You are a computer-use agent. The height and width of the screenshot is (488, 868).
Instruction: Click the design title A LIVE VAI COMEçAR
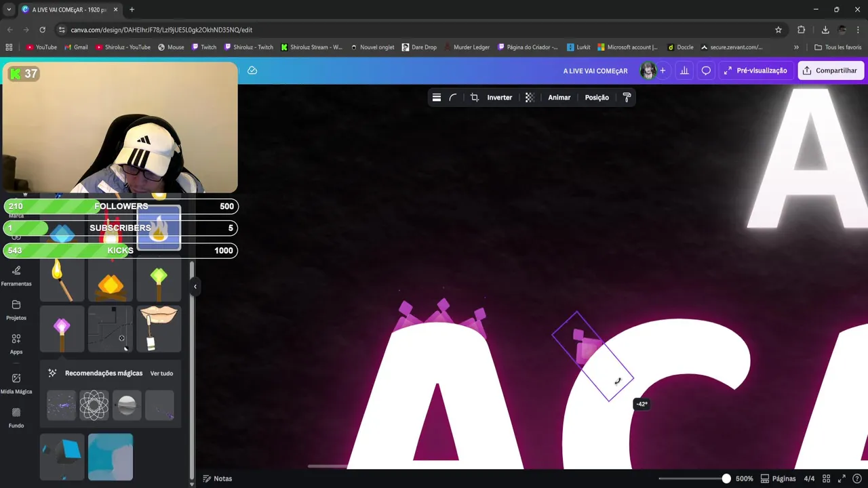[x=595, y=70]
